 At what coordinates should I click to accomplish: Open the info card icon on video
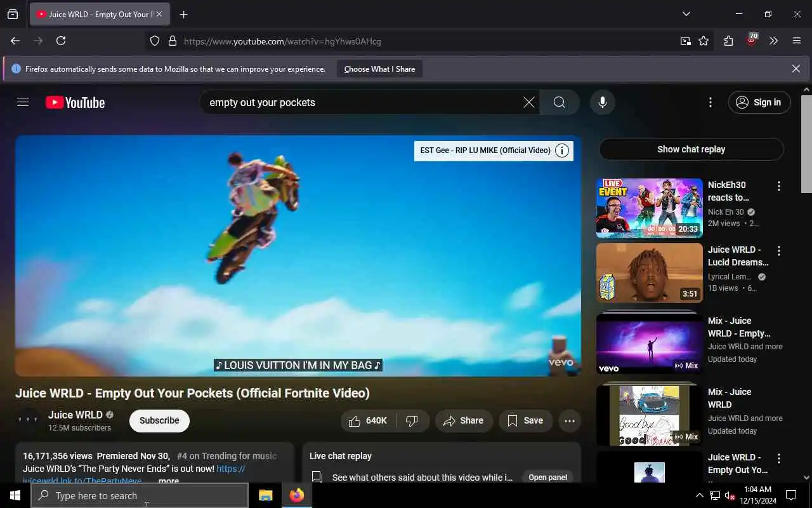click(561, 150)
